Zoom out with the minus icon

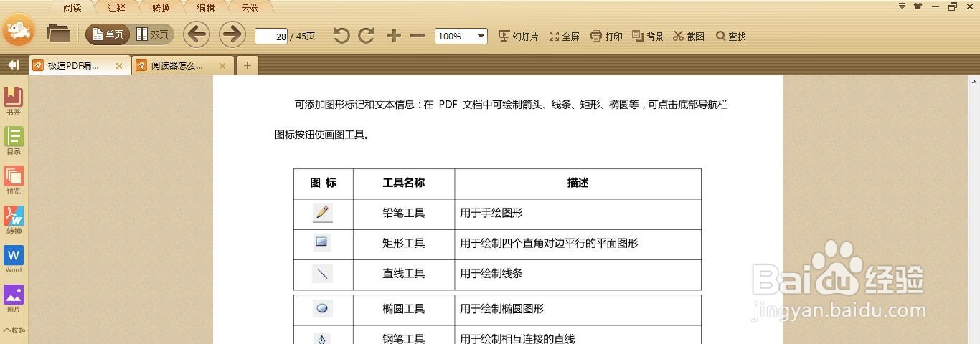418,35
